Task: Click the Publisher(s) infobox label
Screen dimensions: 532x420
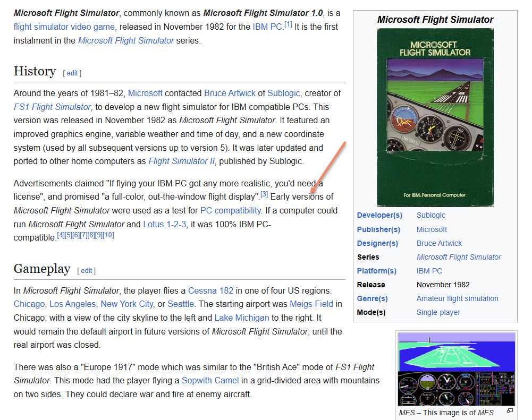Action: [x=378, y=229]
